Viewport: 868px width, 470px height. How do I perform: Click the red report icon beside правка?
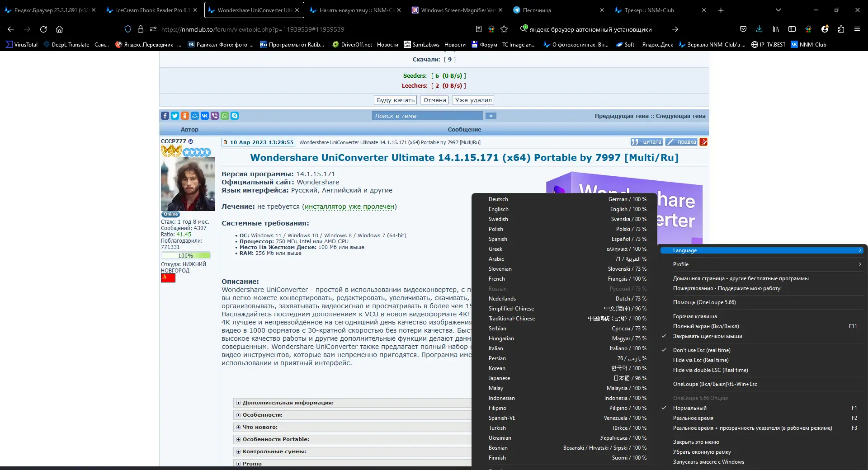point(703,142)
